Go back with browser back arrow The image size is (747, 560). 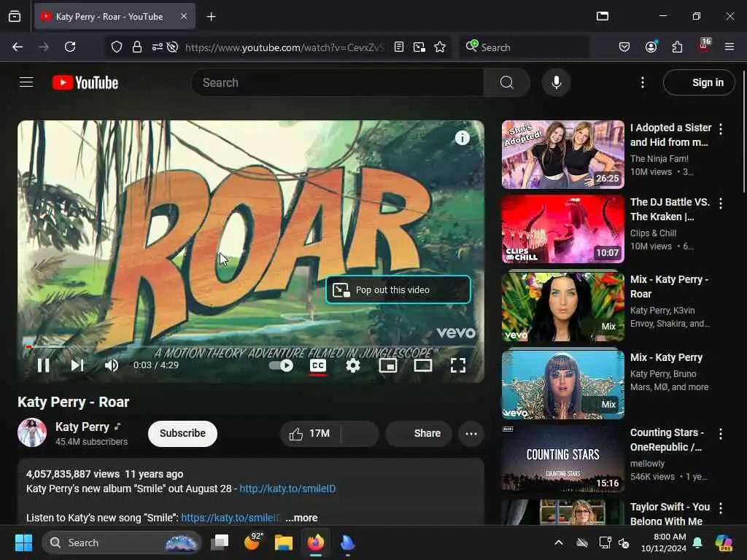18,47
